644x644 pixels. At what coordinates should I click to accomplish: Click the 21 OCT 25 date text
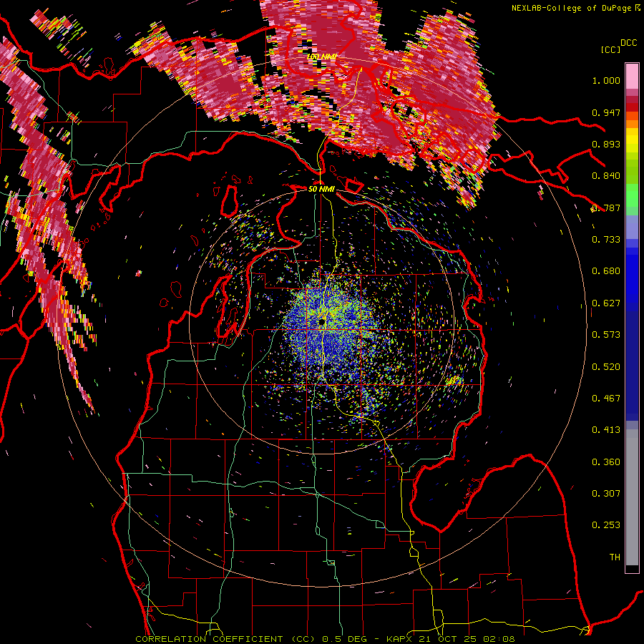tap(449, 639)
